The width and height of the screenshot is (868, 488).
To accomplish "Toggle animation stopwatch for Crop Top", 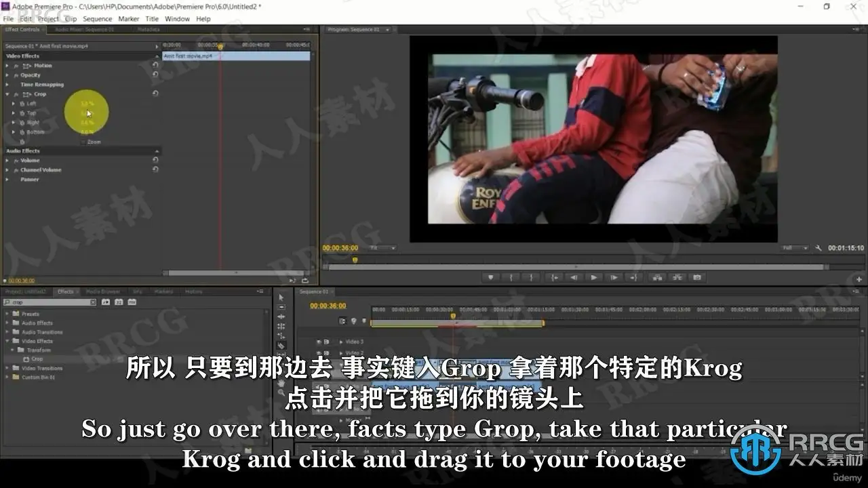I will (x=22, y=113).
